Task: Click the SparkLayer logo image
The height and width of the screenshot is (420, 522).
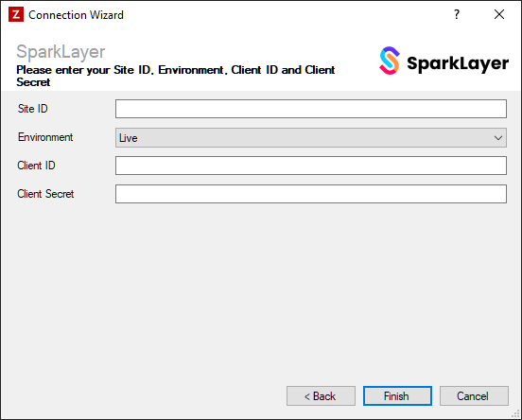Action: click(x=444, y=61)
